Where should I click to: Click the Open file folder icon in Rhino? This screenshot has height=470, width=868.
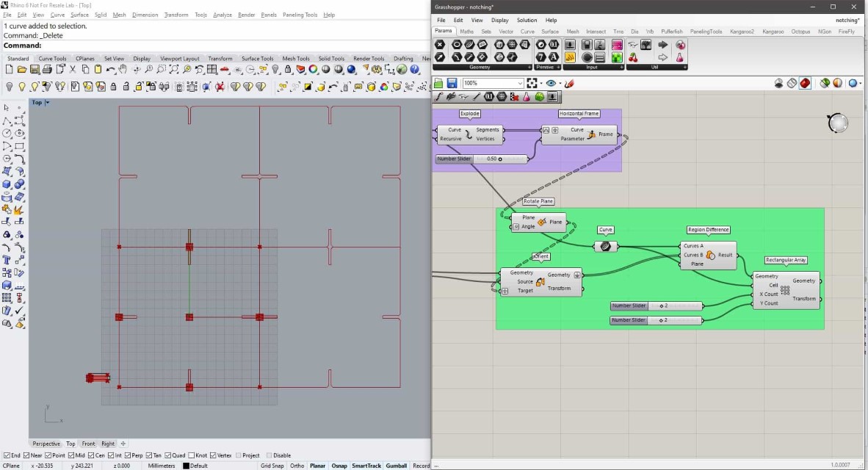[x=21, y=70]
